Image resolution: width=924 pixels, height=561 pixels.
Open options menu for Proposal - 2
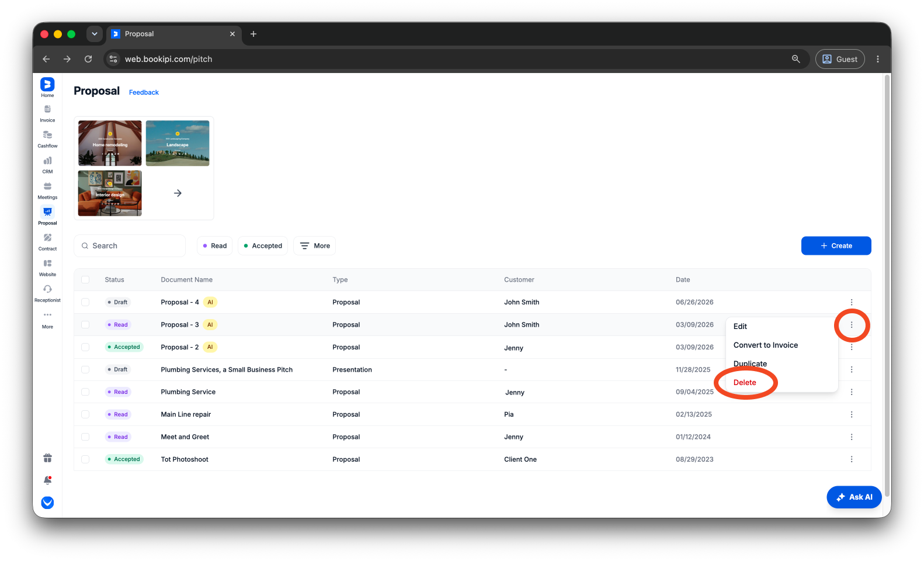(x=852, y=347)
